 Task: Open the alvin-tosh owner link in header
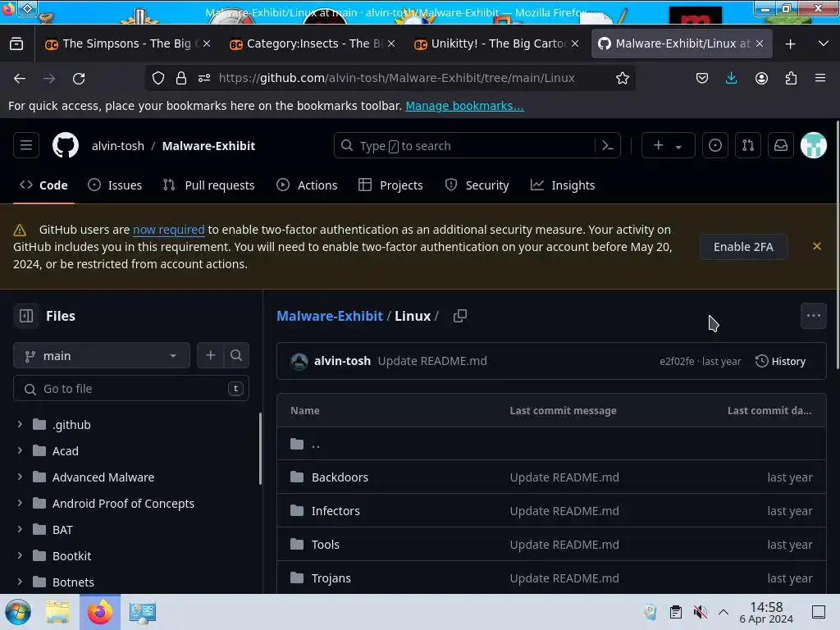coord(118,146)
